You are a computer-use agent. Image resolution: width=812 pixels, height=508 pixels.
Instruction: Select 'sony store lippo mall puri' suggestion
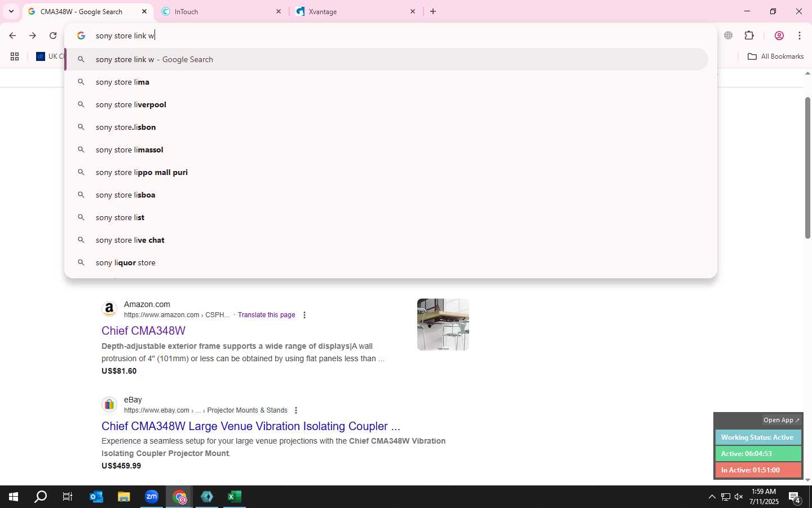tap(386, 172)
